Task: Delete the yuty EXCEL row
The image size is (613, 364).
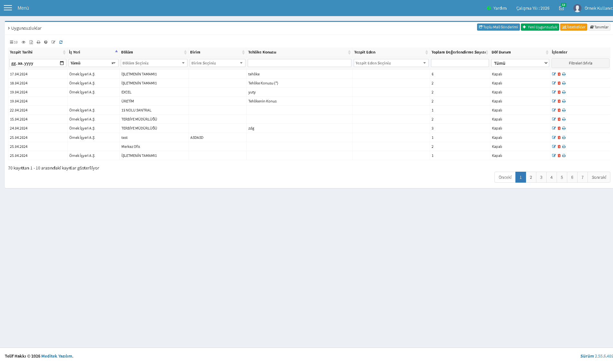Action: [x=559, y=92]
